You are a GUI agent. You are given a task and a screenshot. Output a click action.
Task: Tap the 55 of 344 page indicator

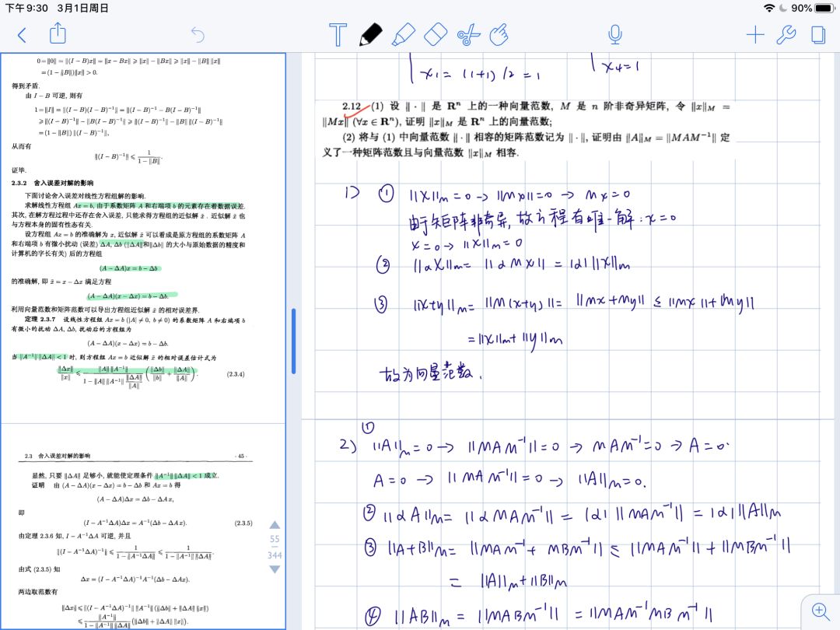[275, 547]
